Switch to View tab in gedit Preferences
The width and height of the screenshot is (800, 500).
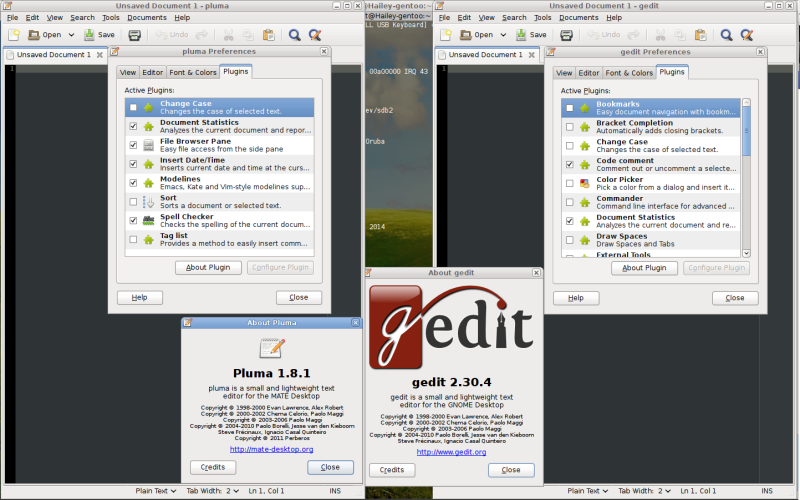564,73
